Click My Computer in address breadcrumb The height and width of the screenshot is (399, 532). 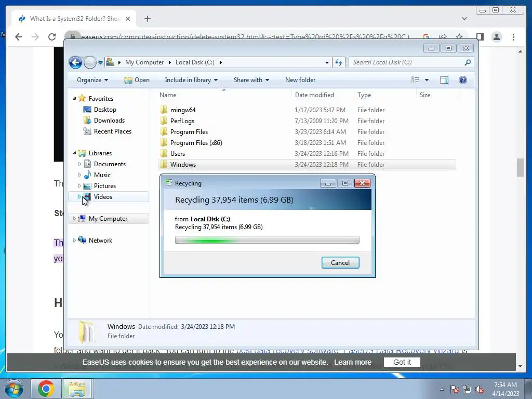[144, 62]
